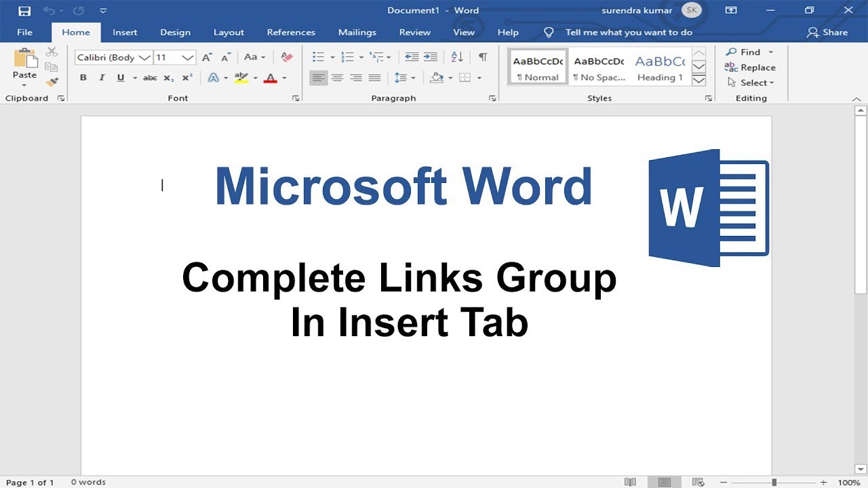Click the Redo icon in quick access
The image size is (868, 488).
77,11
